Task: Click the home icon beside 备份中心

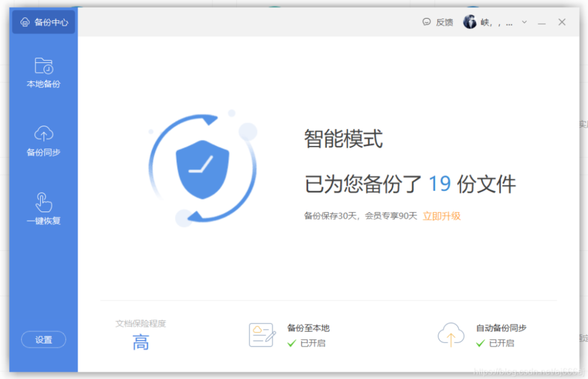Action: (25, 22)
